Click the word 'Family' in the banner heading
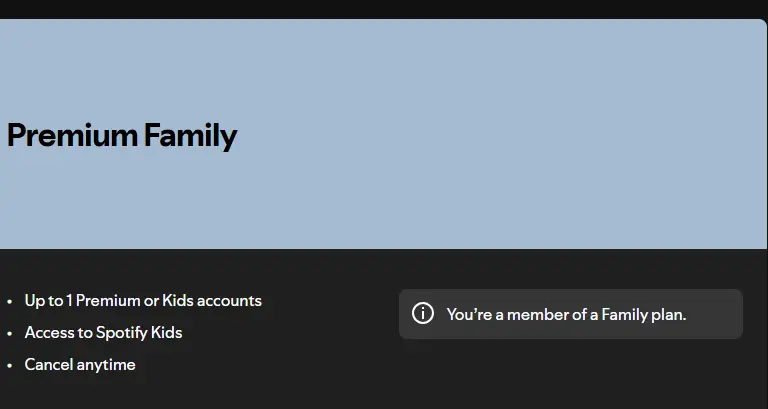This screenshot has height=409, width=768. [191, 136]
